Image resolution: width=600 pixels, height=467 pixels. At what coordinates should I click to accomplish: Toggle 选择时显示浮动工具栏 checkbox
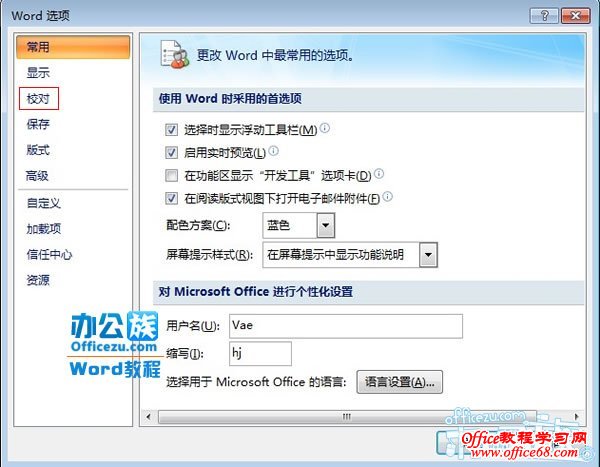point(171,130)
